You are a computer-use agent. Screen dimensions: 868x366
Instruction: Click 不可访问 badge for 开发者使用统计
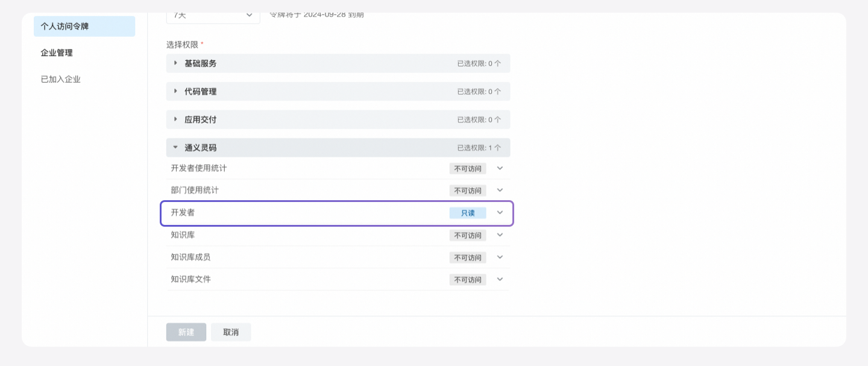[468, 169]
